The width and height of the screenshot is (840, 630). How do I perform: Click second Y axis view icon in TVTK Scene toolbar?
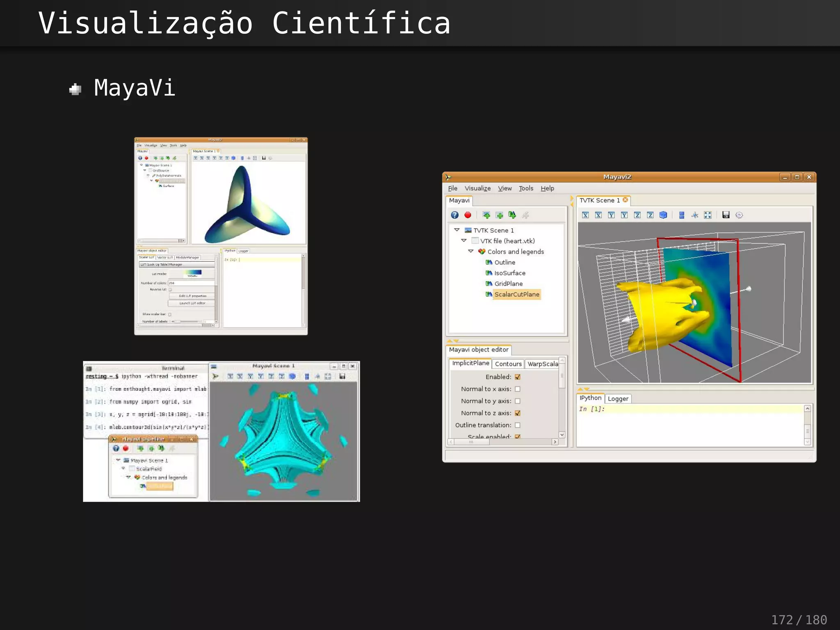click(624, 215)
